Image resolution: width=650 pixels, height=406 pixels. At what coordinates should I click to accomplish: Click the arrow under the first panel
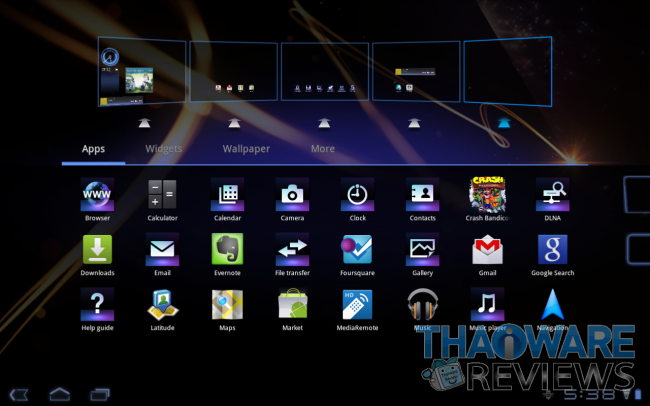[x=144, y=123]
